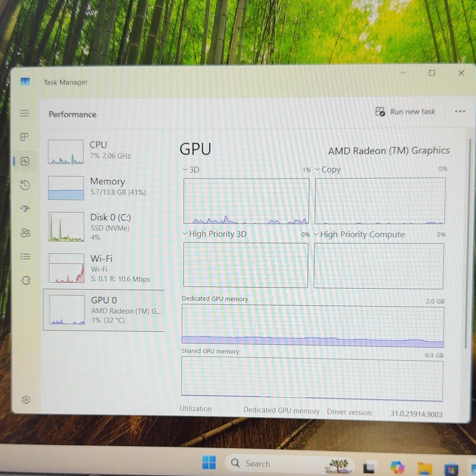Click the Dedicated GPU memory usage graph
476x476 pixels.
tap(313, 326)
